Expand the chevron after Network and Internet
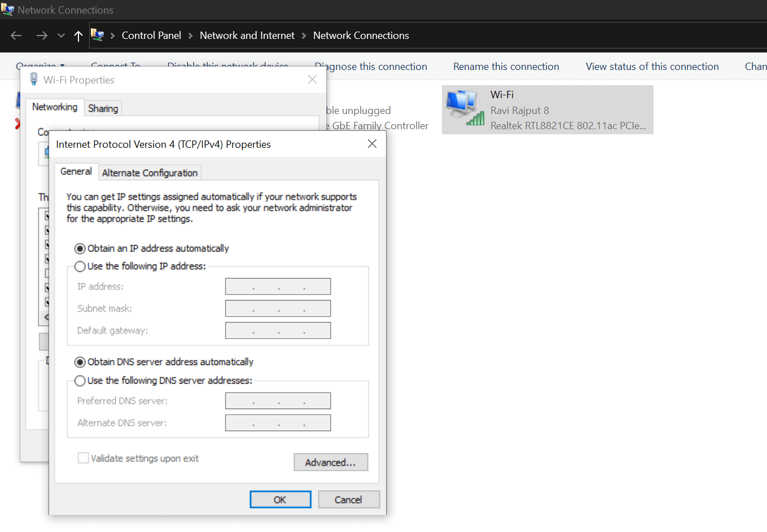 pos(304,36)
